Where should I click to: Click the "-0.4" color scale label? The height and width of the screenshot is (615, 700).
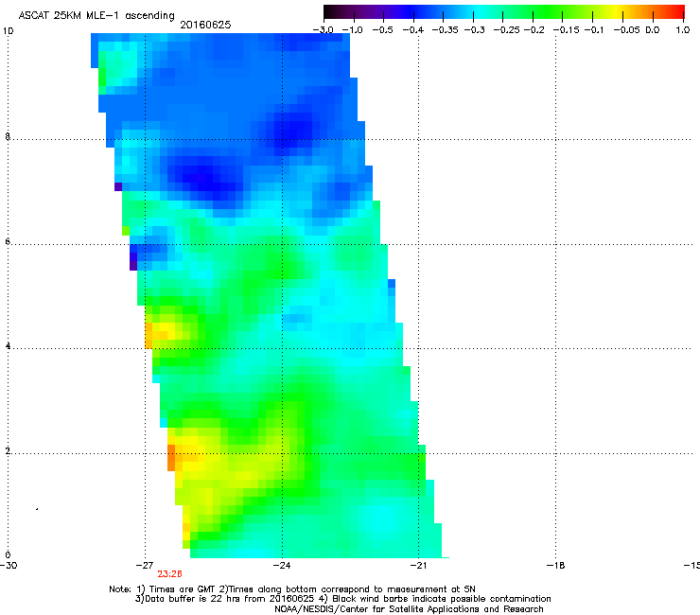click(413, 30)
